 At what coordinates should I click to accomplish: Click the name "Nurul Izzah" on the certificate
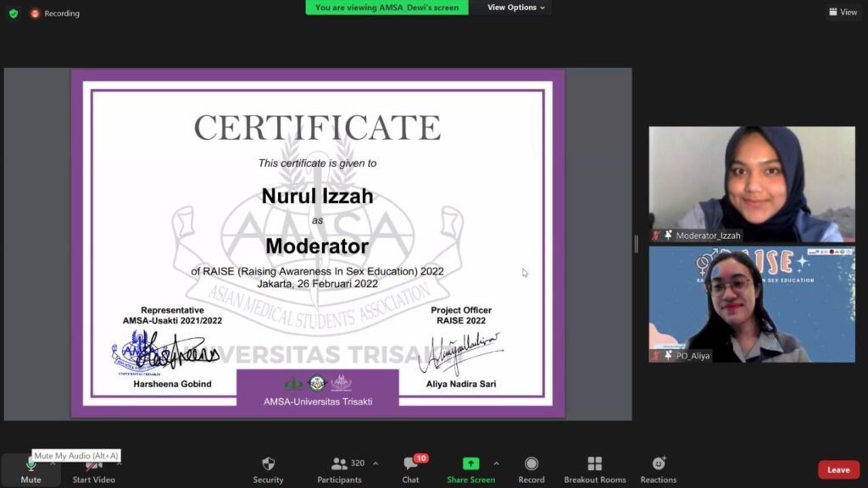click(317, 196)
